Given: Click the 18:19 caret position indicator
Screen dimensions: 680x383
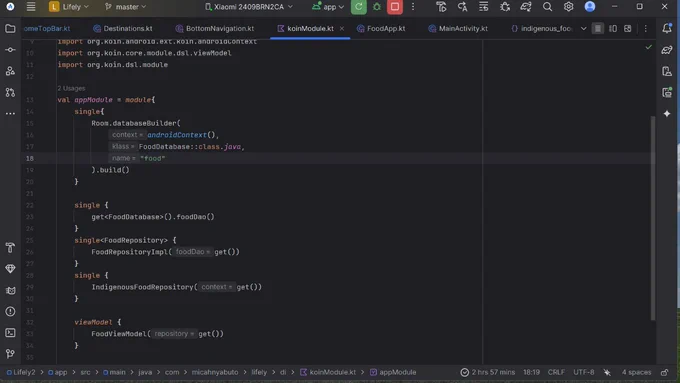Looking at the screenshot, I should [531, 372].
